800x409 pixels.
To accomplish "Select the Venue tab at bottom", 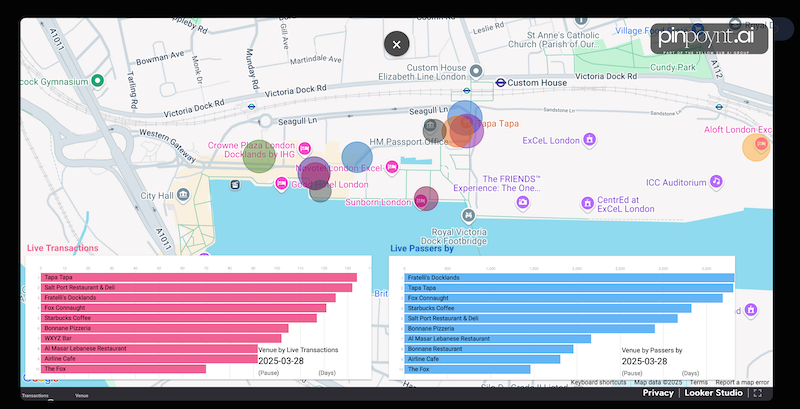I will [x=82, y=395].
